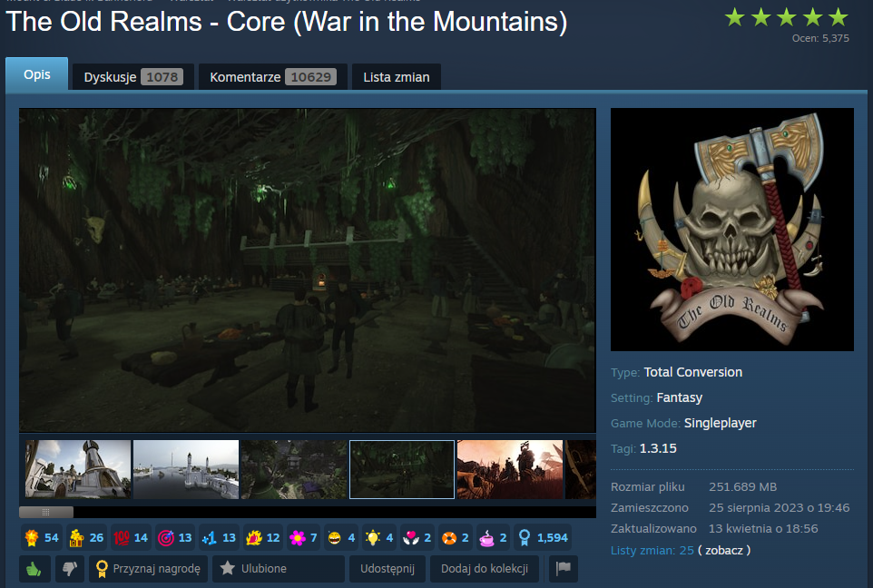The height and width of the screenshot is (588, 873).
Task: Select the gift award with 26 count
Action: [86, 538]
